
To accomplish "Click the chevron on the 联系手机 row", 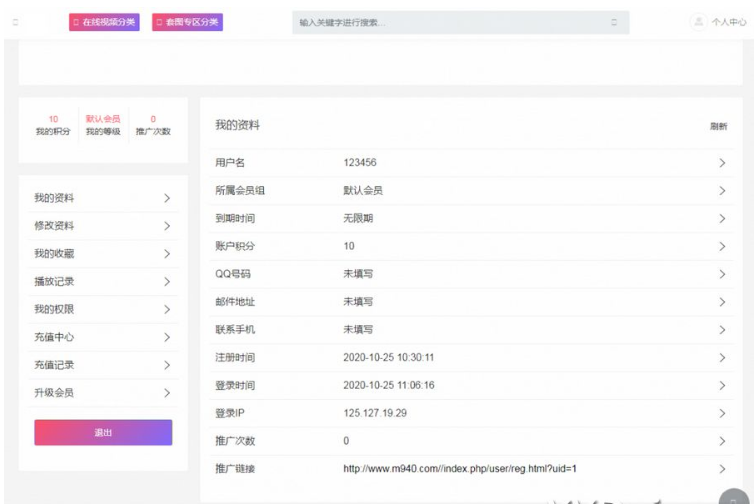I will 722,330.
